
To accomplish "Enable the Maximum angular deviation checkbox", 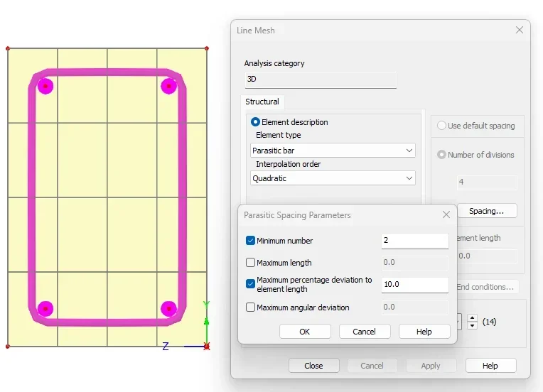I will click(250, 307).
